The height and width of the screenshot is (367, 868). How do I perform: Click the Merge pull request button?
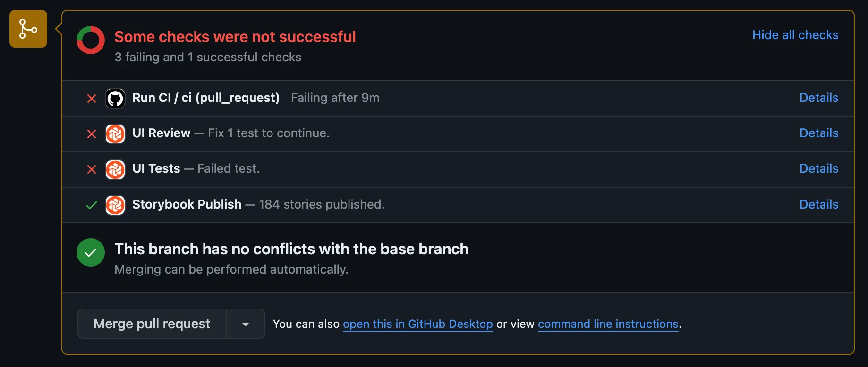[152, 324]
